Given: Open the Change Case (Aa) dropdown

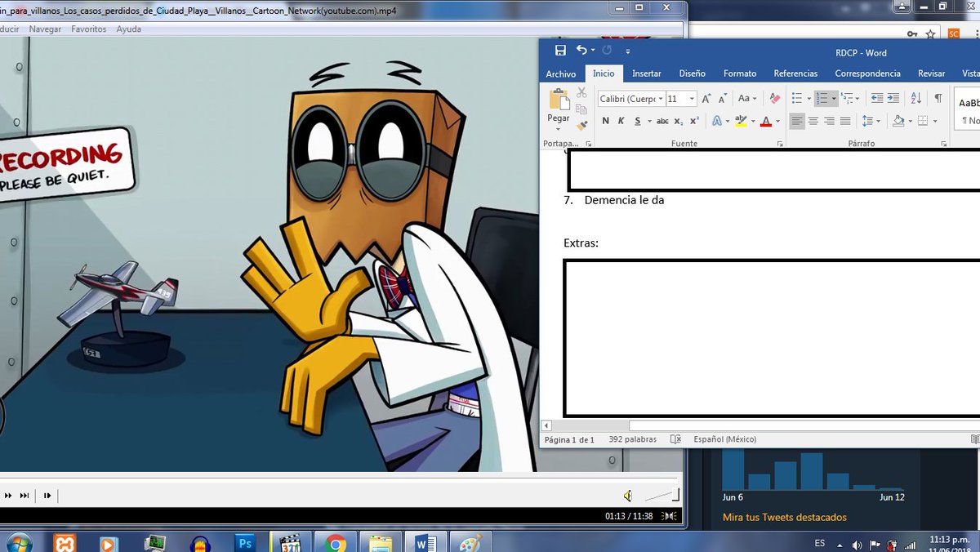Looking at the screenshot, I should (x=747, y=99).
